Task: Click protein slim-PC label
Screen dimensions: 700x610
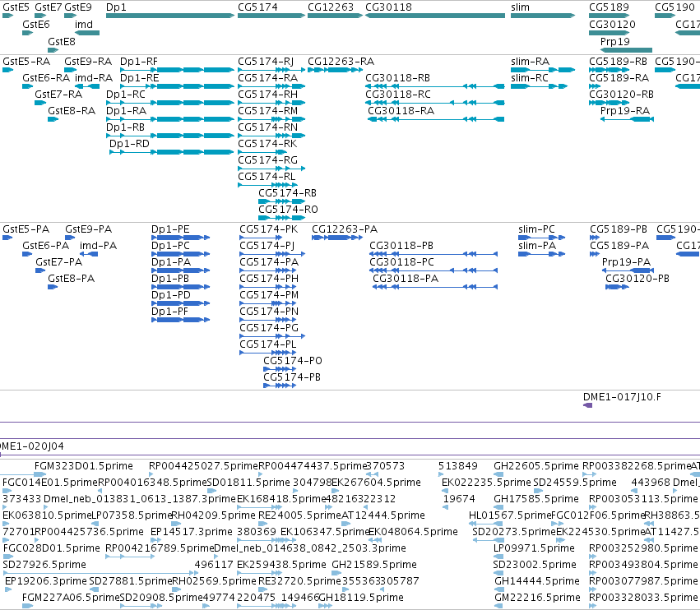Action: click(536, 229)
